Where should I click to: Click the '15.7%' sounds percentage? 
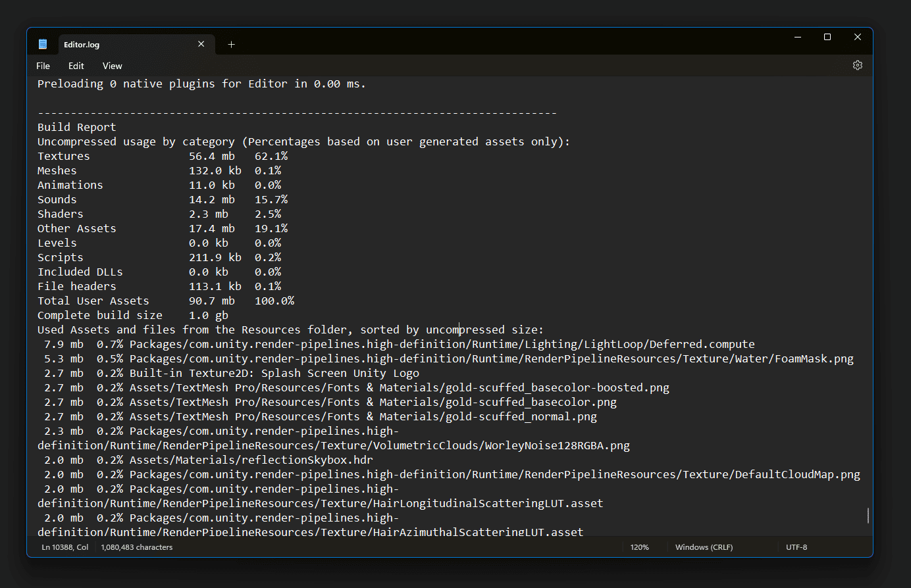click(271, 199)
